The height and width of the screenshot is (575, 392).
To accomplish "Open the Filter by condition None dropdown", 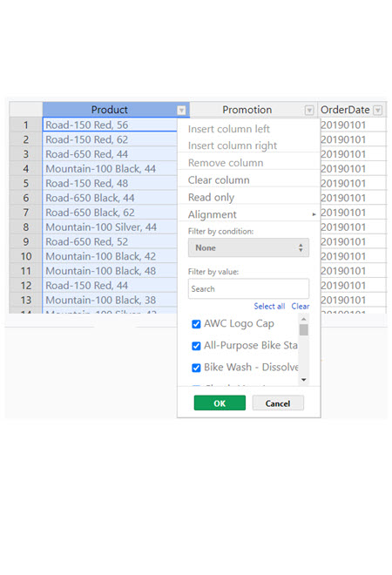I will (x=248, y=248).
